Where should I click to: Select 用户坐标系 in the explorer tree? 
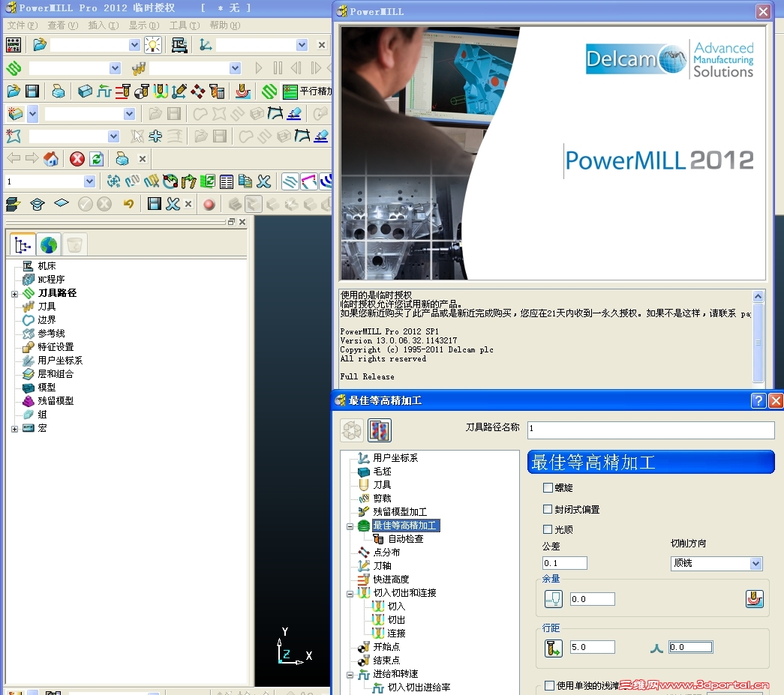60,361
